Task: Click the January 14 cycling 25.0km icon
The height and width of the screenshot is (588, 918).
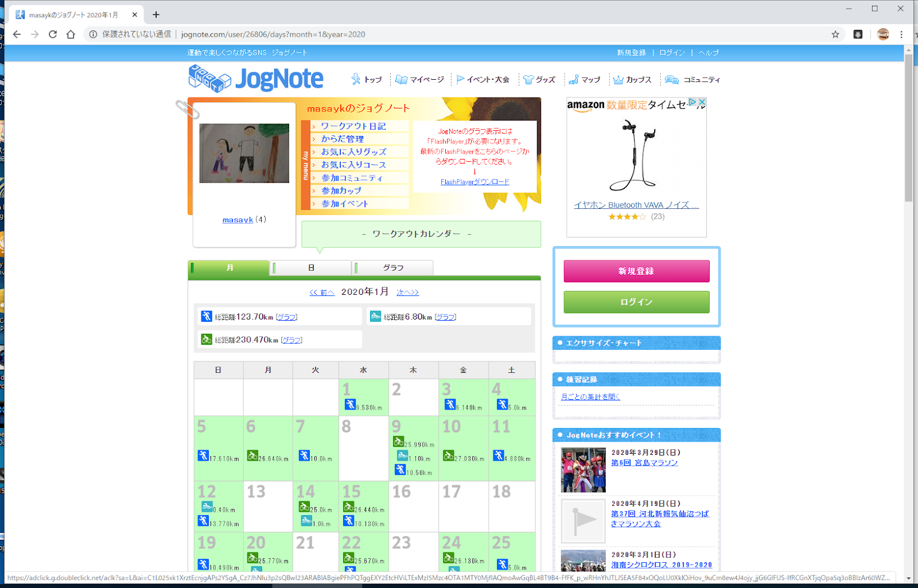Action: (304, 507)
